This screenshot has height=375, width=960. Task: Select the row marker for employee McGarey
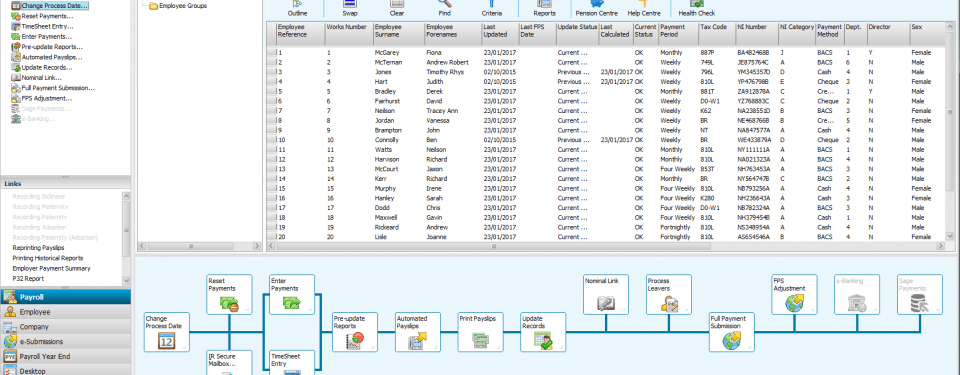point(271,53)
